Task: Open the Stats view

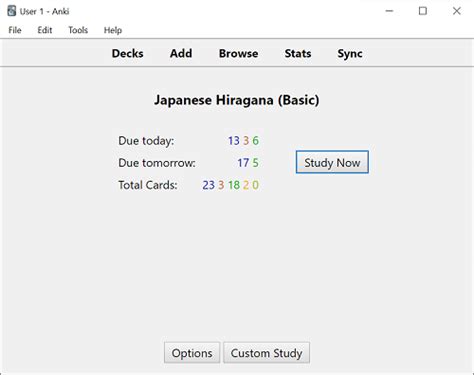Action: tap(298, 53)
